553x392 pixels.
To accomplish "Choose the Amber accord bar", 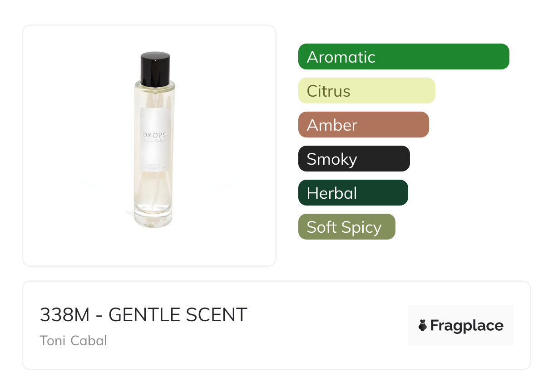I will coord(364,125).
